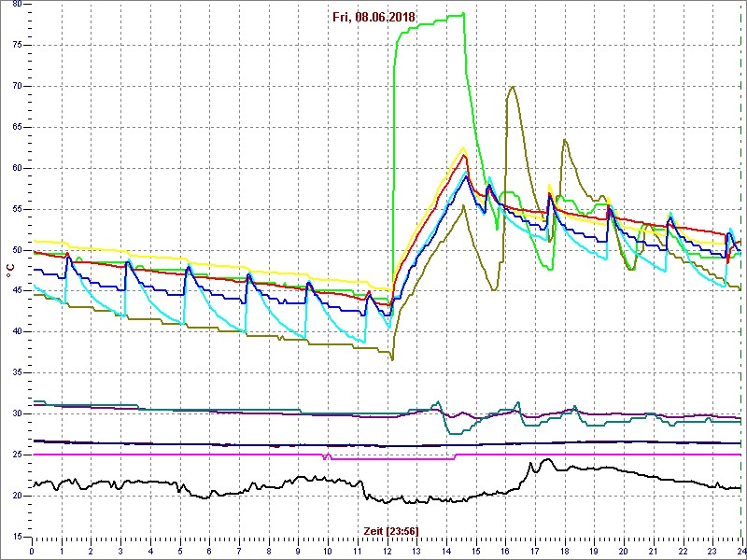Pick hour 14 on the time axis
The height and width of the screenshot is (560, 747).
[x=446, y=553]
